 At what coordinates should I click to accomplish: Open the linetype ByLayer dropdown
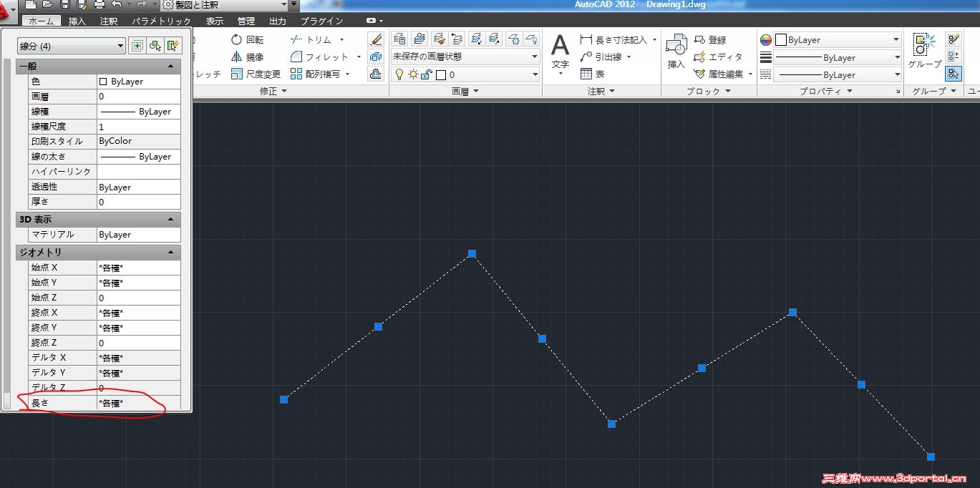838,74
